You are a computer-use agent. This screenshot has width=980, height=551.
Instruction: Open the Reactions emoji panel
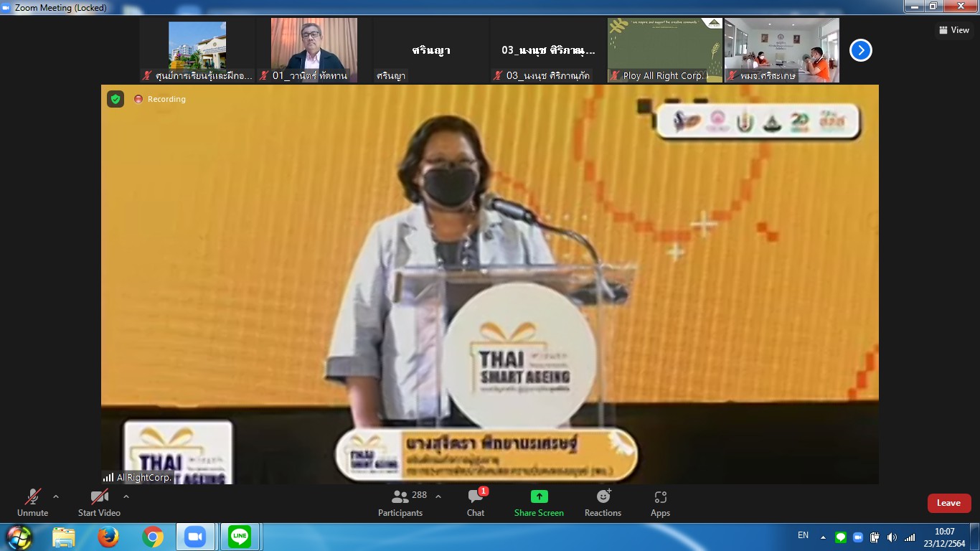click(x=603, y=502)
